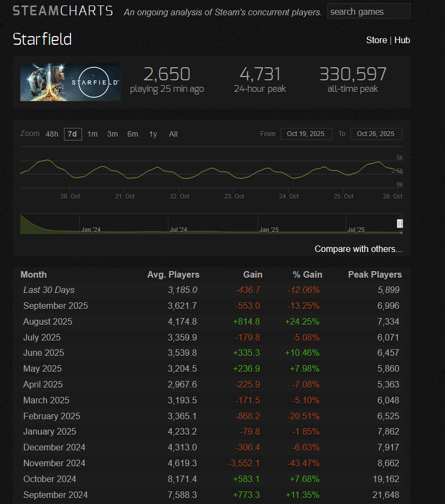Select the February 2025 row label
The height and width of the screenshot is (504, 445).
(x=51, y=416)
